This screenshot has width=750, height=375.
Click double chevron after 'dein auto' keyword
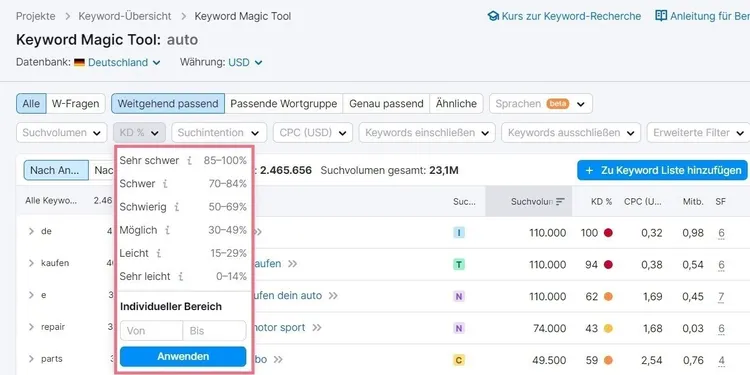click(x=333, y=296)
